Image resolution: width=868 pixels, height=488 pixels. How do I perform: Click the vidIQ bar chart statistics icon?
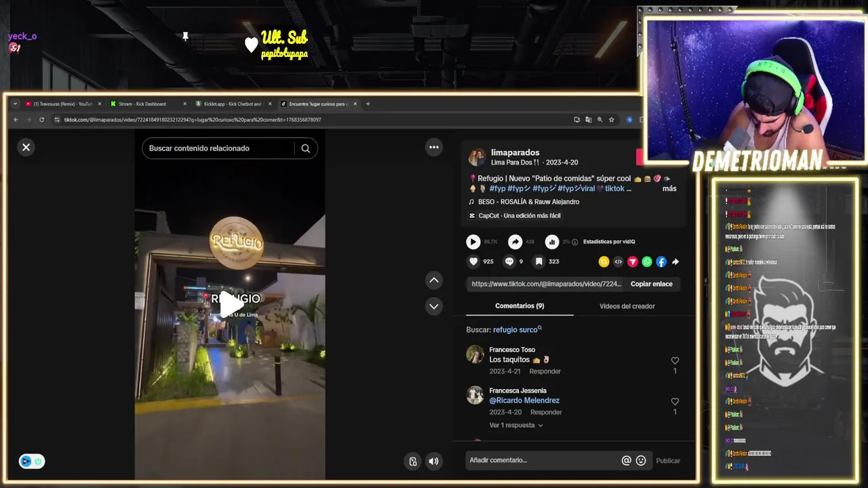552,242
